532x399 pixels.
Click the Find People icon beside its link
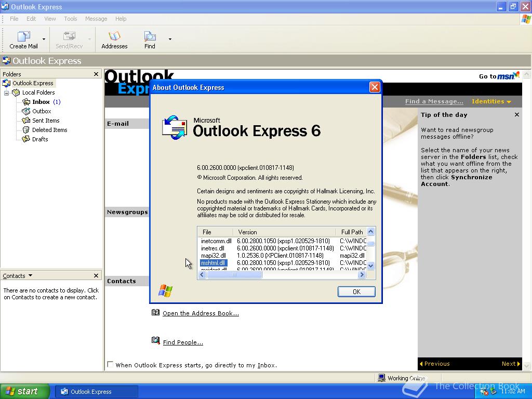[155, 340]
